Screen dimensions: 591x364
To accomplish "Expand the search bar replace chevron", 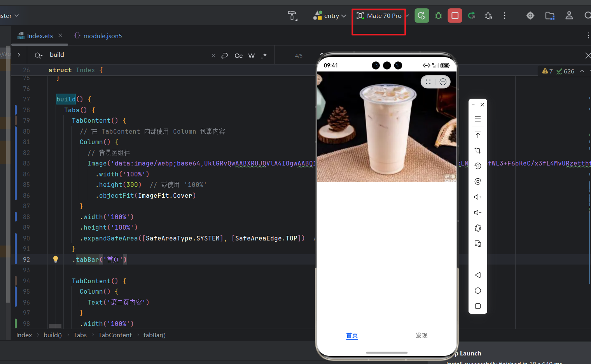I will (19, 55).
